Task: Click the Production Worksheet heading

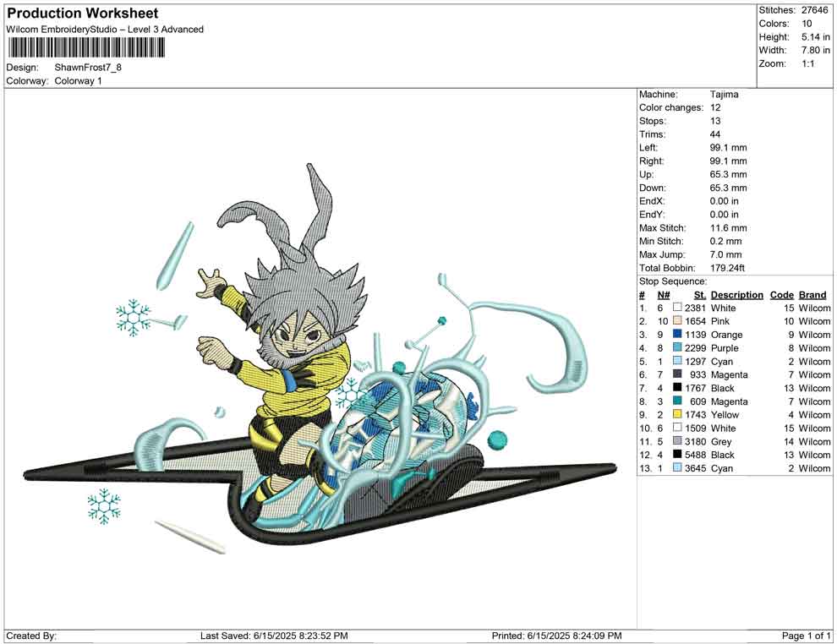Action: click(x=83, y=13)
